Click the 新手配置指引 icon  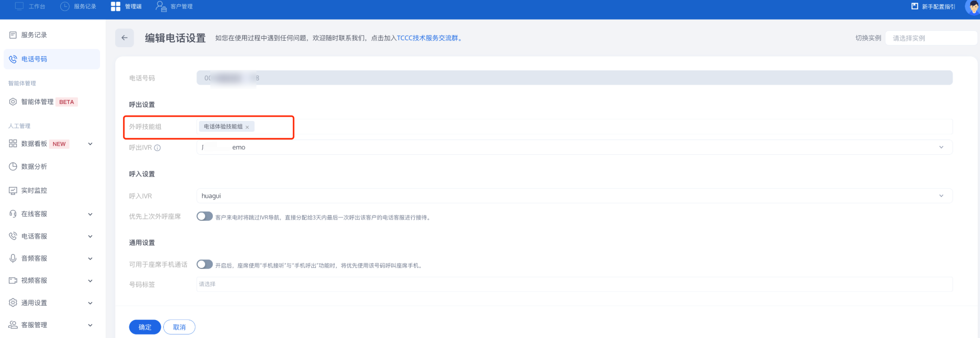[x=915, y=6]
